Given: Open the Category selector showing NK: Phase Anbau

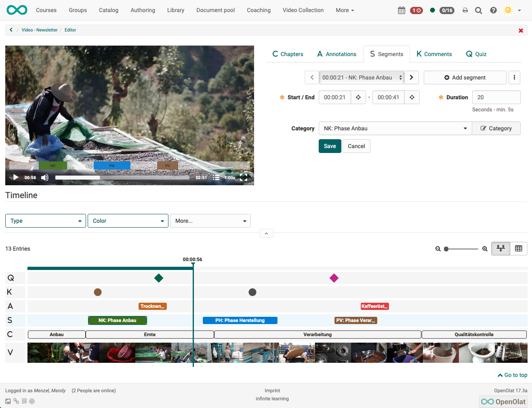Looking at the screenshot, I should pyautogui.click(x=395, y=128).
